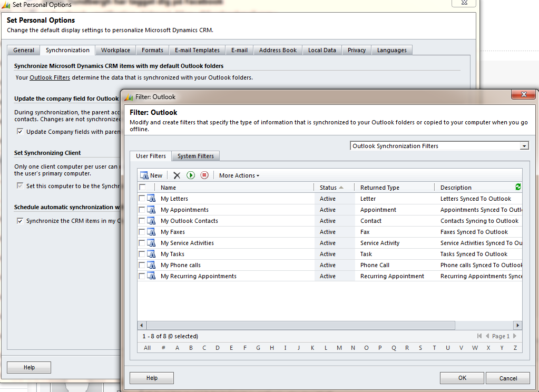Image resolution: width=539 pixels, height=392 pixels.
Task: Go to previous page arrow in pager
Action: pos(487,336)
